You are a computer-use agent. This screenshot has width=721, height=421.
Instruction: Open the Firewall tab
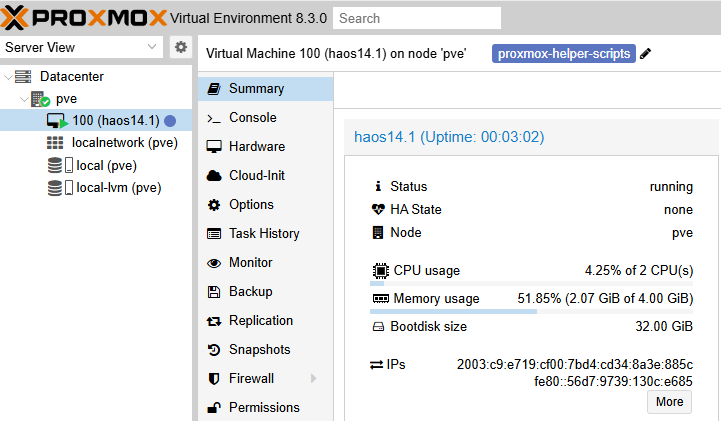tap(265, 378)
